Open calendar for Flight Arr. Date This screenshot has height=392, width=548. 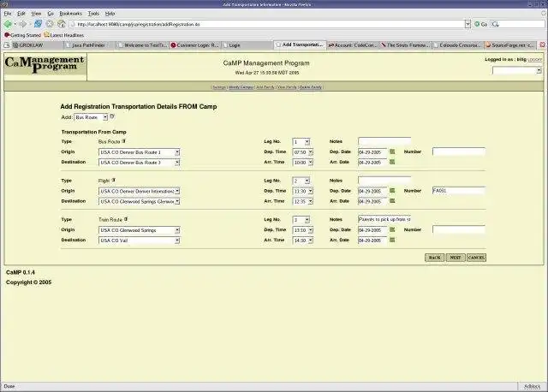(x=392, y=201)
